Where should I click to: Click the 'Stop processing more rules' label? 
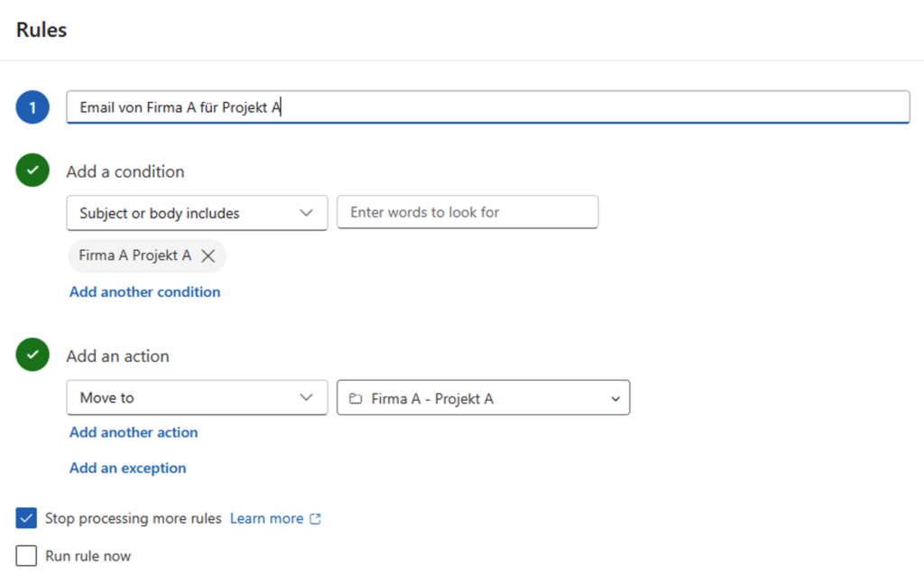point(134,519)
